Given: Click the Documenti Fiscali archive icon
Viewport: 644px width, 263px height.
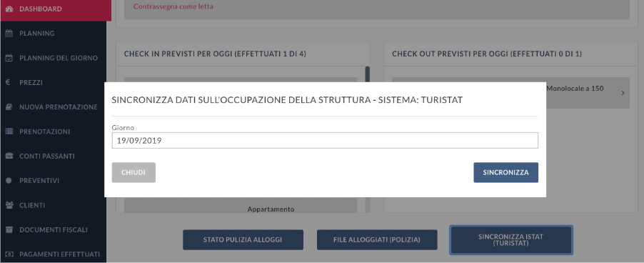Looking at the screenshot, I should tap(9, 229).
